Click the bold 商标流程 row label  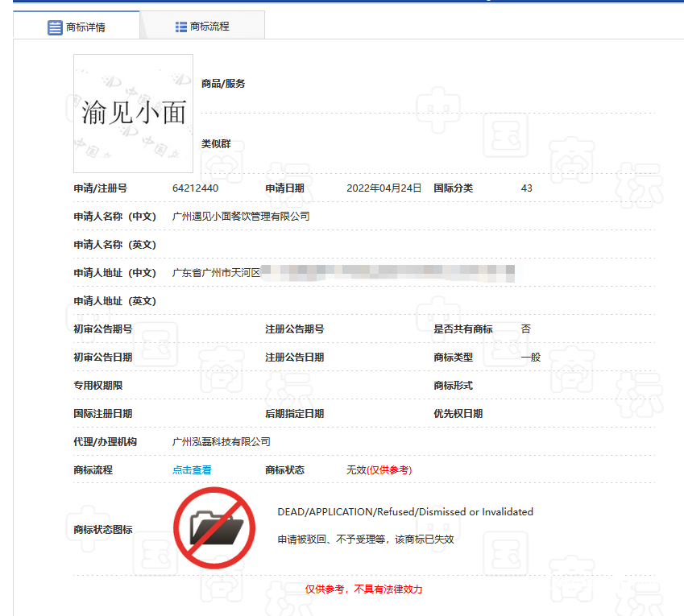[x=93, y=470]
